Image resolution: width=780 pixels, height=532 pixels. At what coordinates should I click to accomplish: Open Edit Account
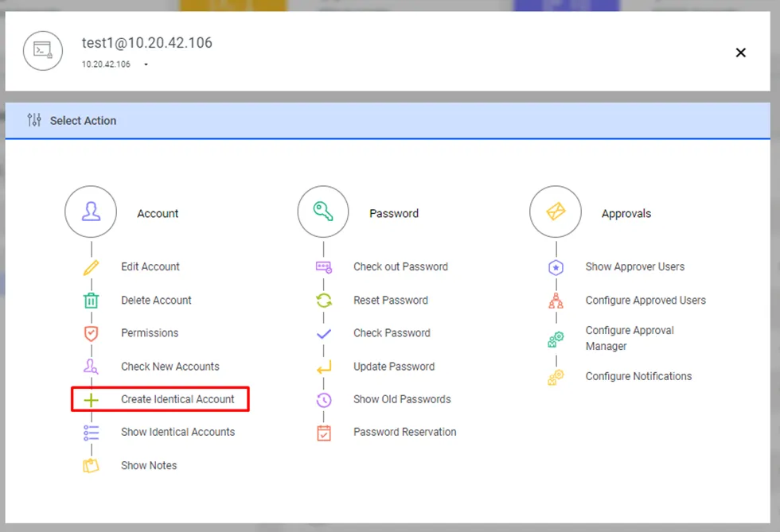pos(150,267)
